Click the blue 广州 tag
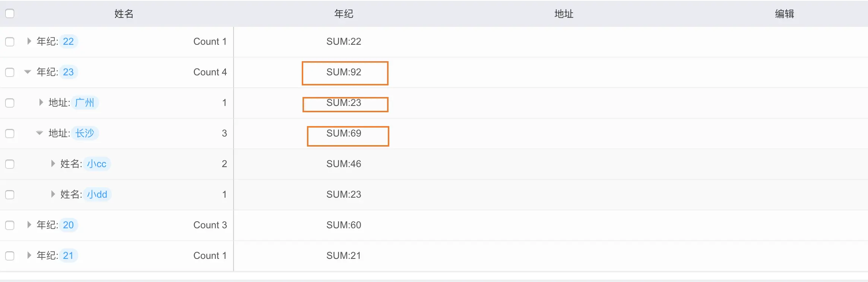868x282 pixels. 85,103
